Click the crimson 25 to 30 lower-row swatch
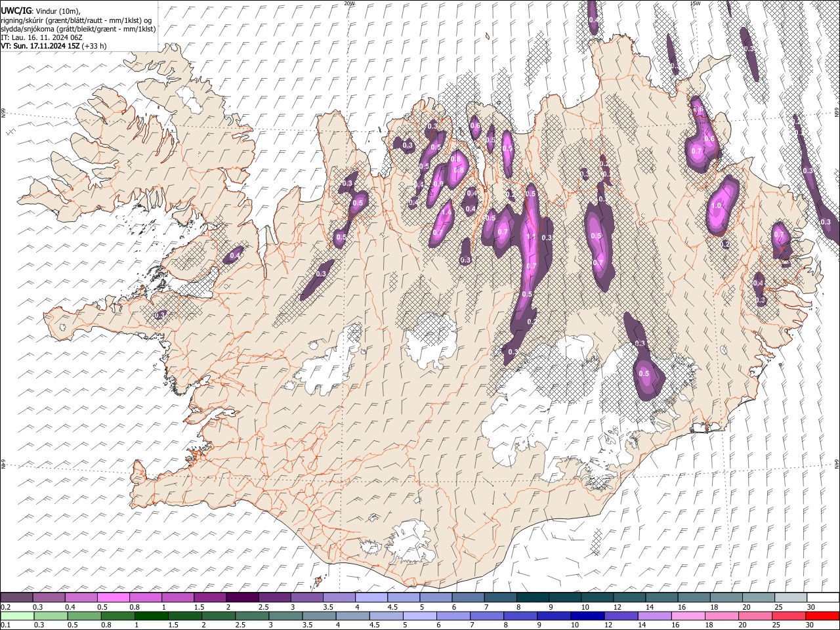Viewport: 840px width, 630px height. (x=789, y=616)
